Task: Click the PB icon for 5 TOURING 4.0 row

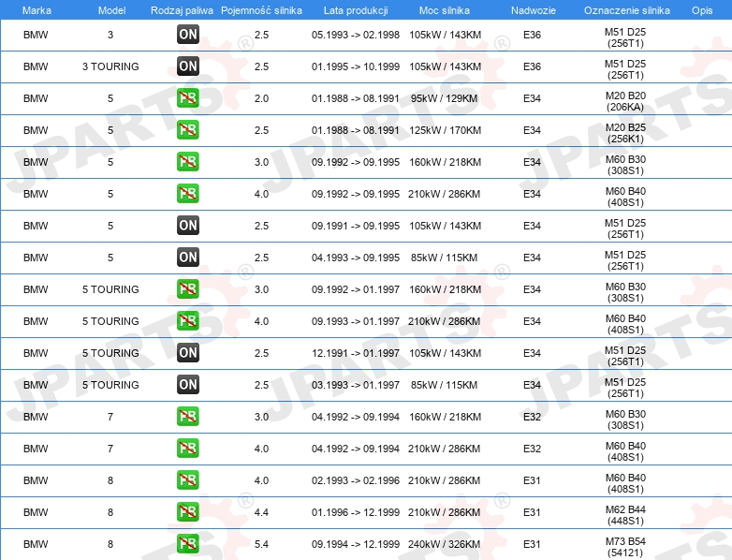Action: point(188,321)
